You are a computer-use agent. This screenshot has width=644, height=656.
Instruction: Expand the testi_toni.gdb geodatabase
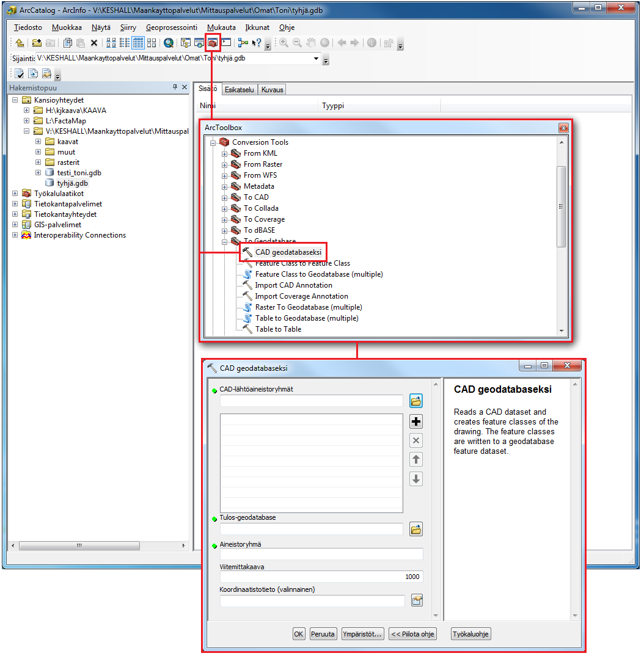(x=38, y=173)
